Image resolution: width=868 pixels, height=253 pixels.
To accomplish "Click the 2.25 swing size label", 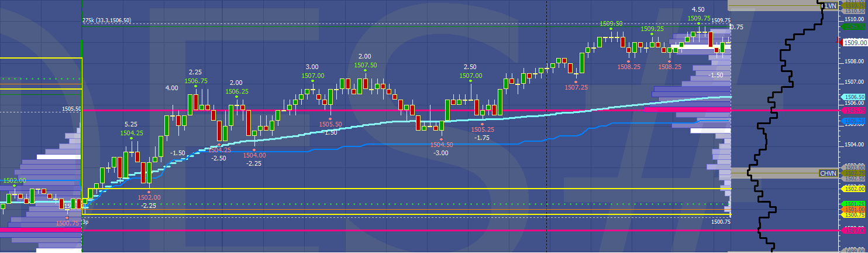I will [x=195, y=73].
